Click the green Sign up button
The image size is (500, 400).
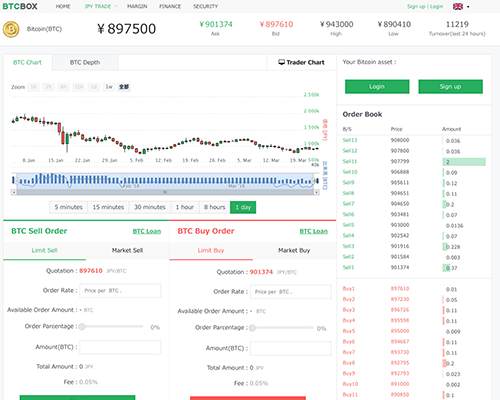coord(450,87)
